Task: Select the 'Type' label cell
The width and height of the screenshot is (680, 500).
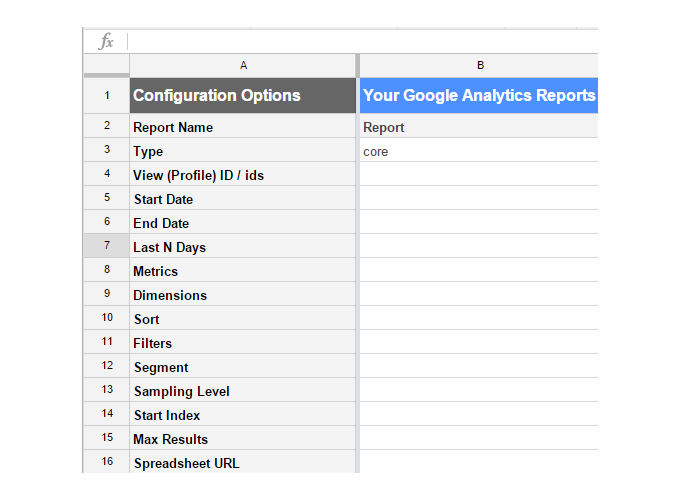Action: [243, 150]
